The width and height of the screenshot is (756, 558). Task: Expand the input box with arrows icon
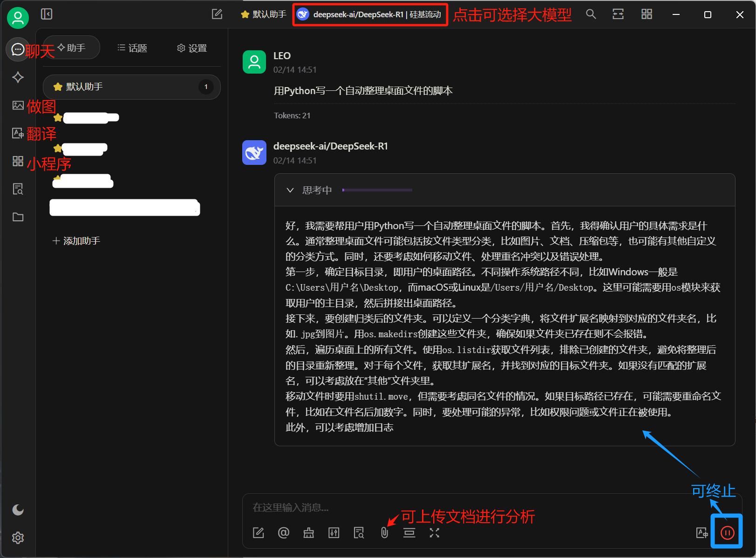435,532
